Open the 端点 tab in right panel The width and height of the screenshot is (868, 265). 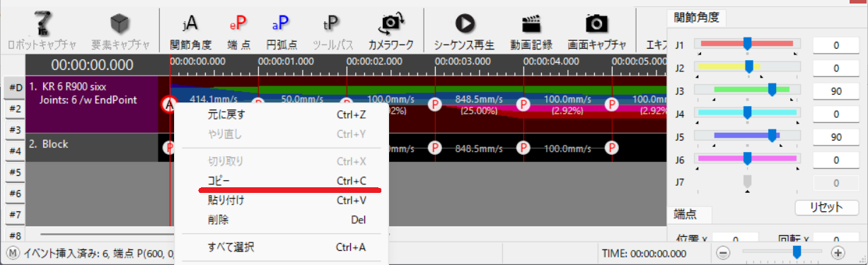pos(689,213)
